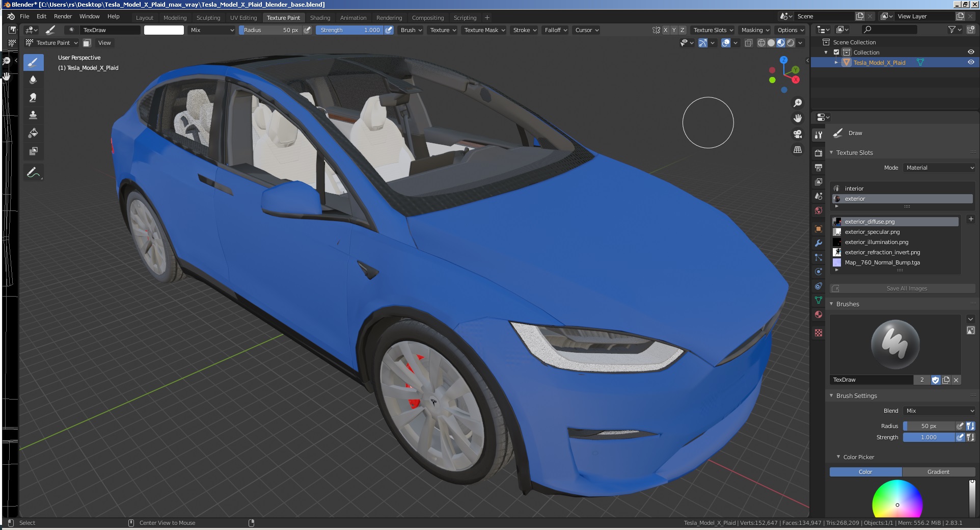Open Texture properties tab

pos(819,333)
